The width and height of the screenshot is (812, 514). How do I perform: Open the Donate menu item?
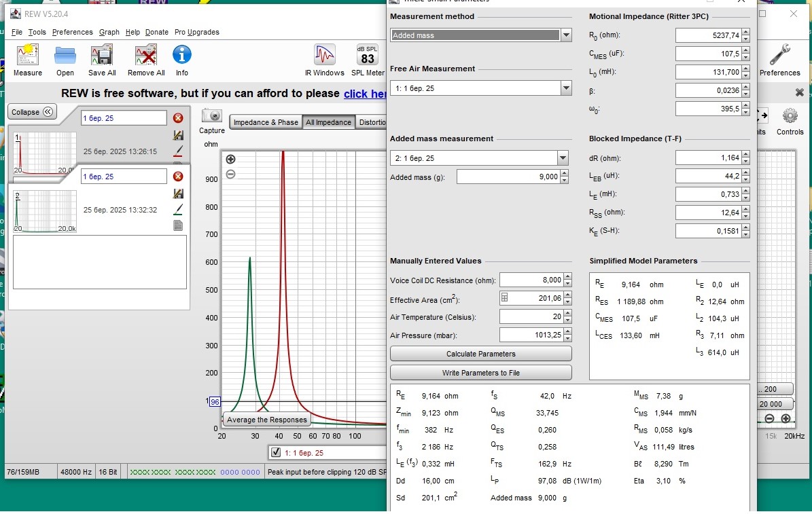156,32
